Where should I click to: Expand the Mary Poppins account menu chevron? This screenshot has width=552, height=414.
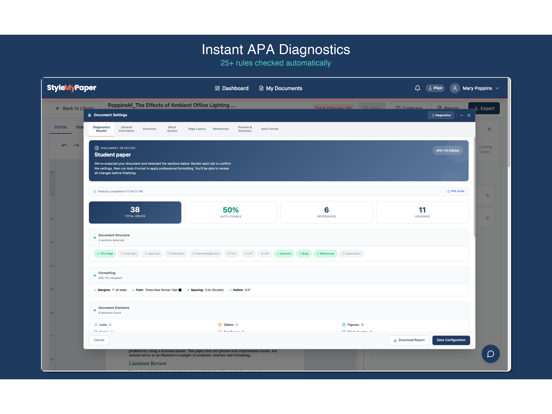497,88
